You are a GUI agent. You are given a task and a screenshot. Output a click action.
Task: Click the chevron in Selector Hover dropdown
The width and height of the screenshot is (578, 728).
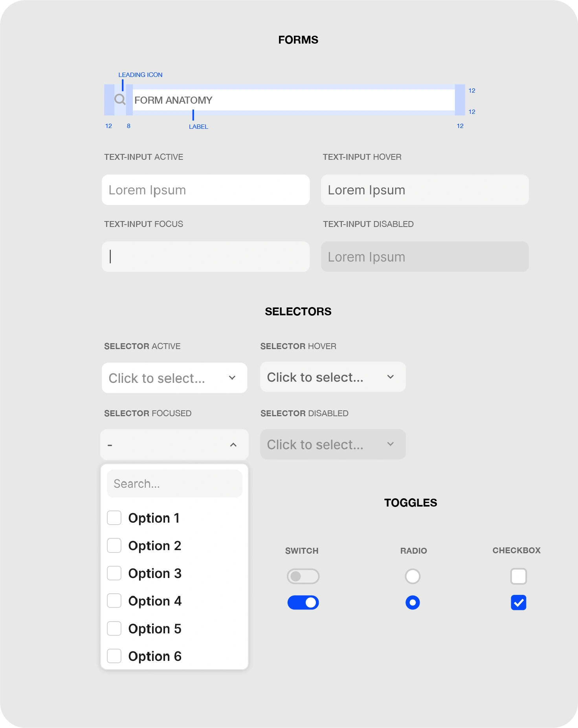[x=391, y=377]
